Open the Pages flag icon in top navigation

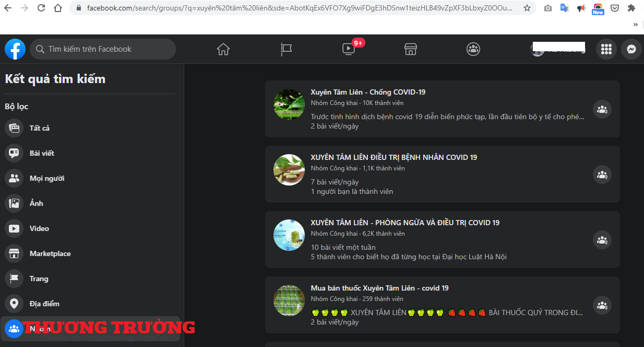click(x=286, y=49)
